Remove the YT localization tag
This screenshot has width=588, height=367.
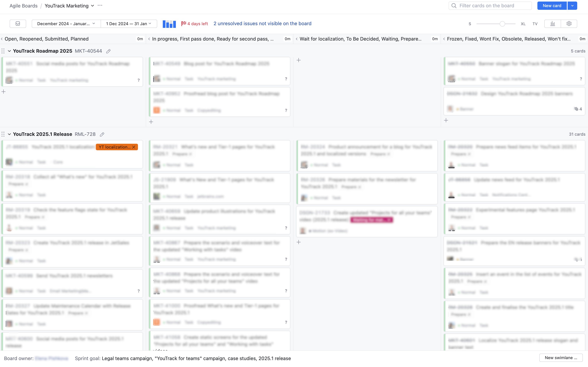pyautogui.click(x=134, y=147)
